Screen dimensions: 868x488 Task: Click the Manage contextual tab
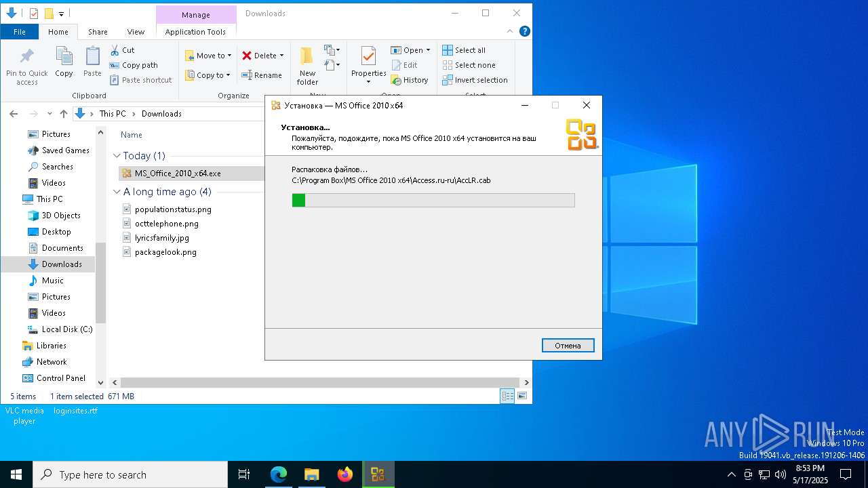[x=195, y=14]
